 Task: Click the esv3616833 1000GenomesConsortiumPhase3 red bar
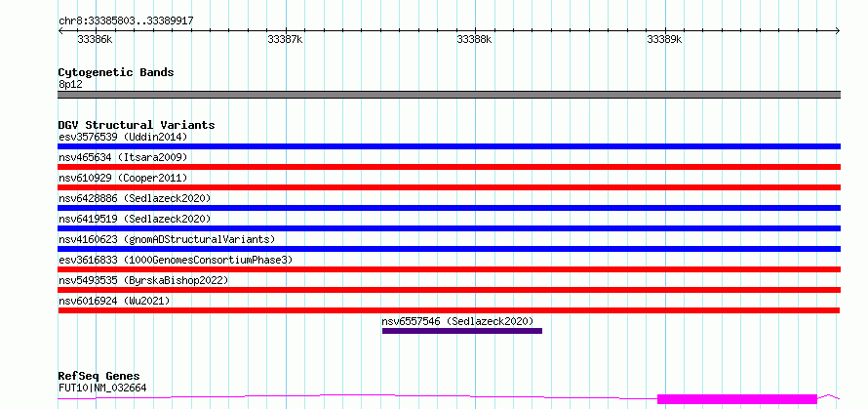[x=449, y=269]
